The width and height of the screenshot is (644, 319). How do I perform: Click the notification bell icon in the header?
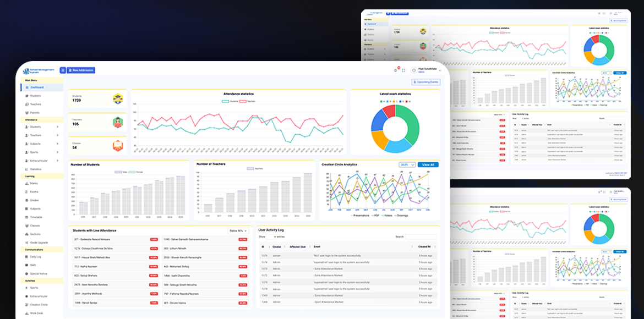pyautogui.click(x=395, y=70)
